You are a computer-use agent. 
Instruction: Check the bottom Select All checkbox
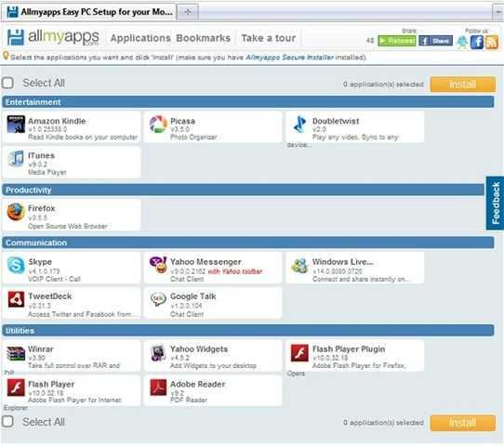coord(7,421)
